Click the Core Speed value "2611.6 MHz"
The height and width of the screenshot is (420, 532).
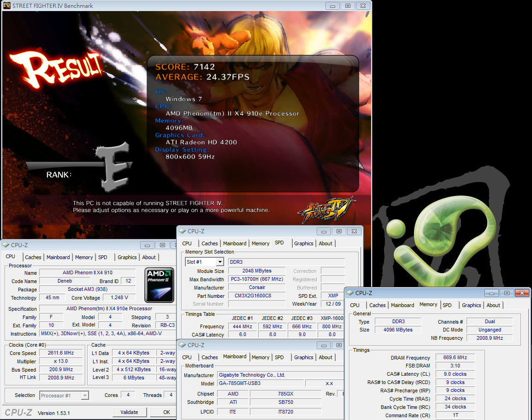click(x=61, y=353)
